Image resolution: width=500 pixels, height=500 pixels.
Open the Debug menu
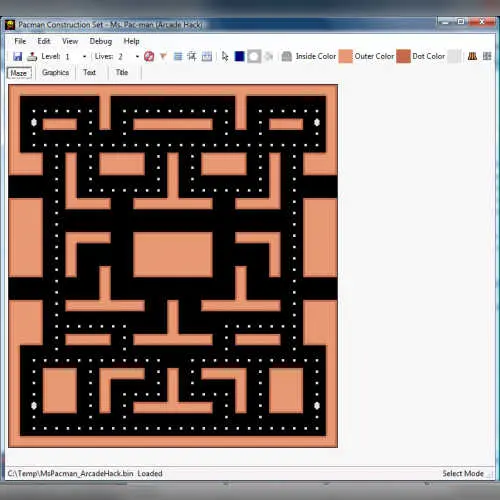point(101,41)
